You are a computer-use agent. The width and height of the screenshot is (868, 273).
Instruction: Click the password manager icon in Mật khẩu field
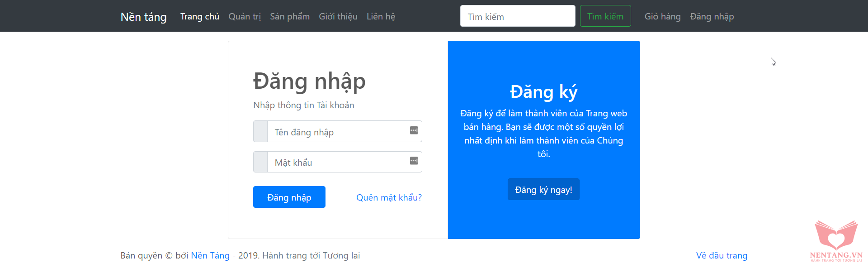pyautogui.click(x=414, y=161)
